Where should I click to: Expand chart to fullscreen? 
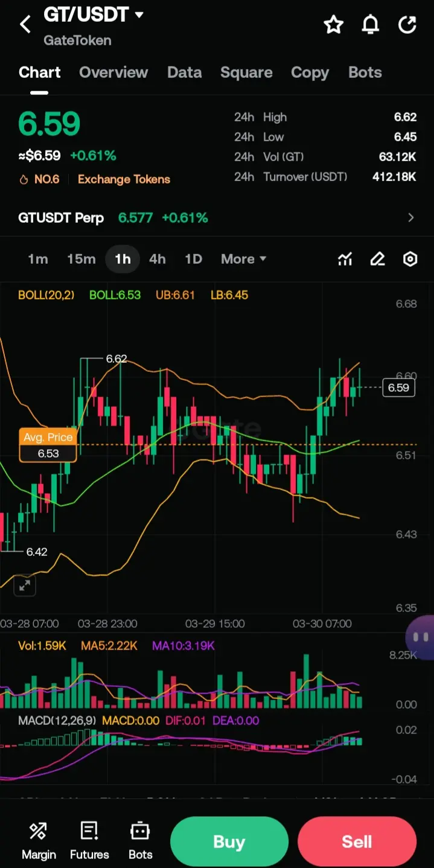click(x=25, y=585)
